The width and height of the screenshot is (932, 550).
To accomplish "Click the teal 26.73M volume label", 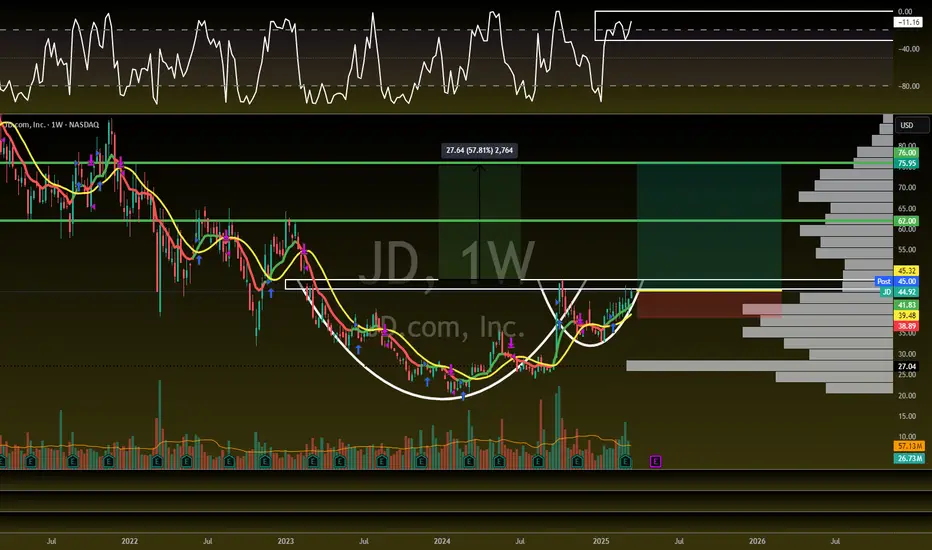I will [909, 458].
